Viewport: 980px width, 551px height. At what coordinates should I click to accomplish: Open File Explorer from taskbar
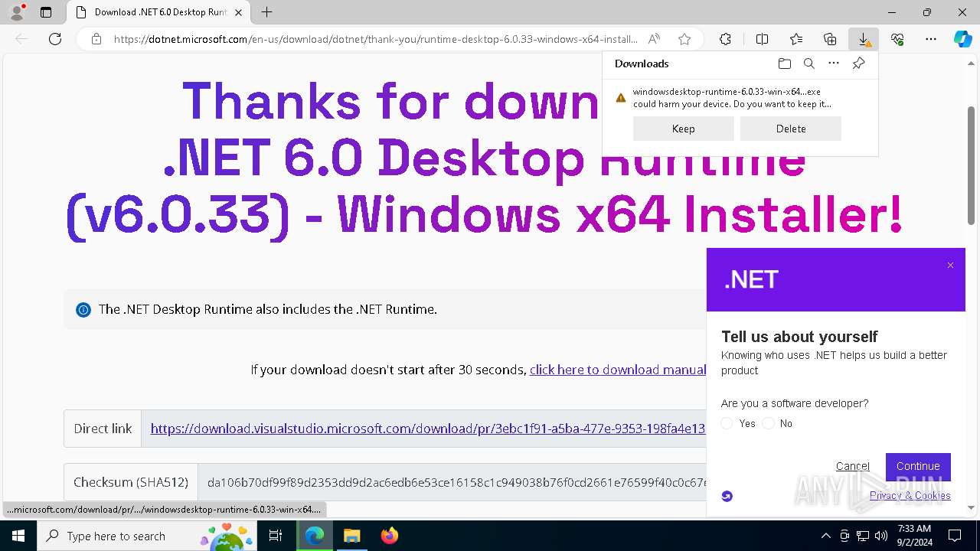351,536
